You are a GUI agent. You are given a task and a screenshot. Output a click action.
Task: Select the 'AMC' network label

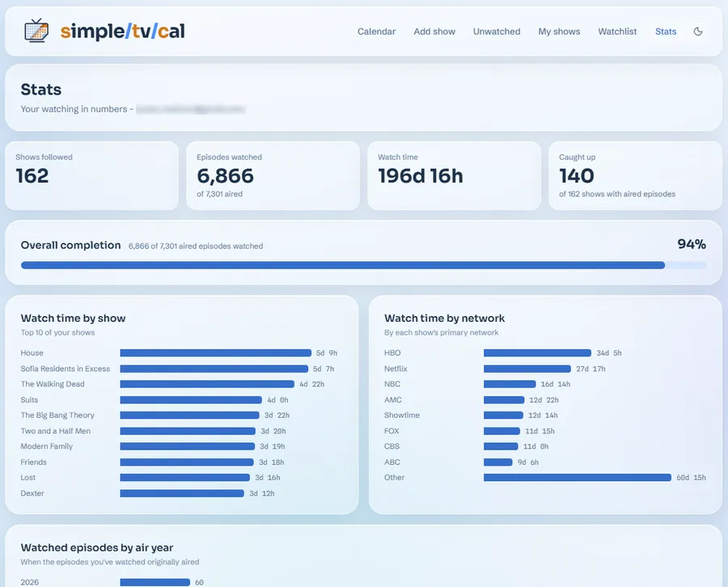coord(393,400)
